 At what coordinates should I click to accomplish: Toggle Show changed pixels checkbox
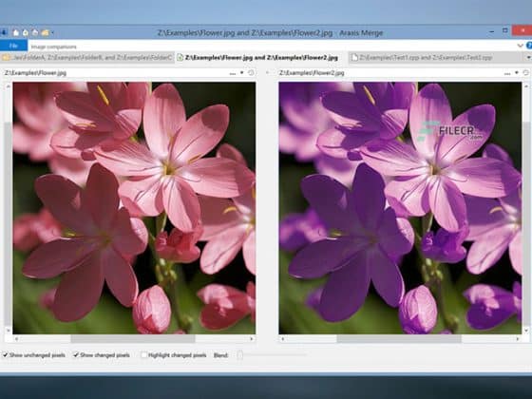point(76,355)
